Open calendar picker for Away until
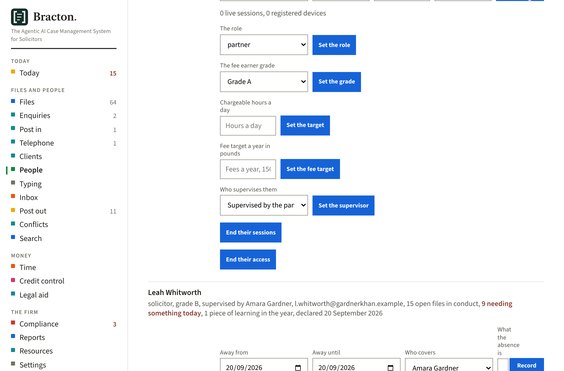Screen dimensions: 564x371 pos(390,367)
